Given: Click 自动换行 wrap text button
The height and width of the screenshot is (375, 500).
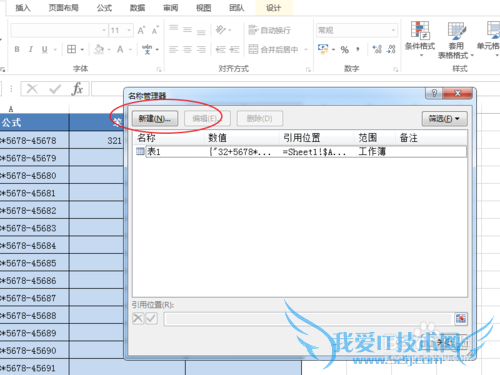Looking at the screenshot, I should tap(269, 30).
